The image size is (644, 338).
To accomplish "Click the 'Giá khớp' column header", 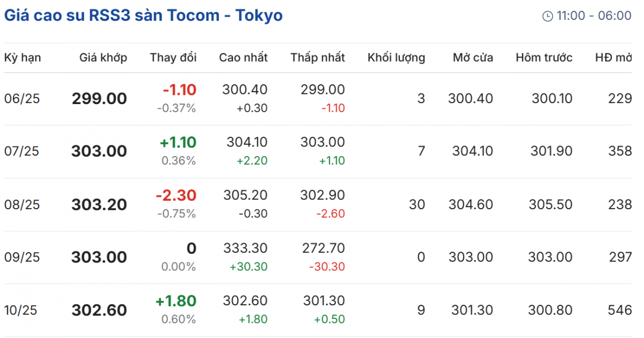I will (x=103, y=58).
